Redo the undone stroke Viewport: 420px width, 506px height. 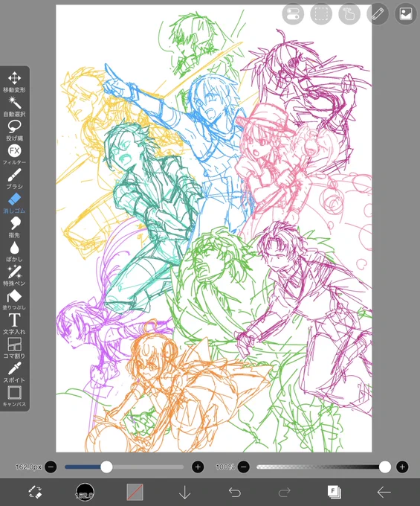tap(284, 492)
